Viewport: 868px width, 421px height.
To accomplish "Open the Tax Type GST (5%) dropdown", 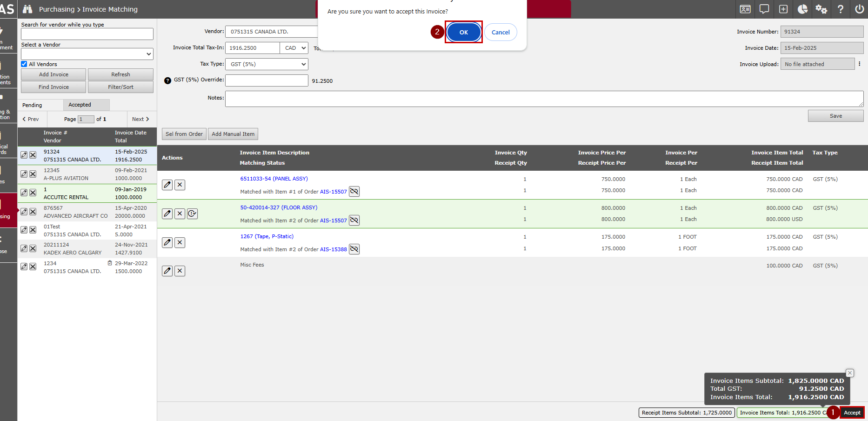I will (x=267, y=64).
